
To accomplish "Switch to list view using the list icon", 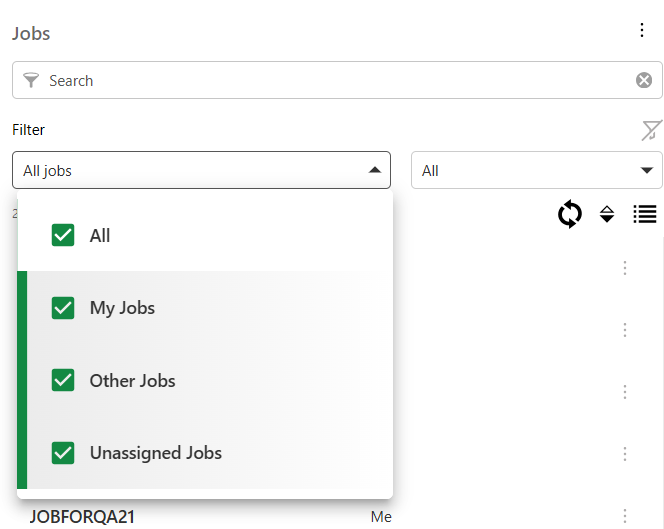I will coord(645,214).
